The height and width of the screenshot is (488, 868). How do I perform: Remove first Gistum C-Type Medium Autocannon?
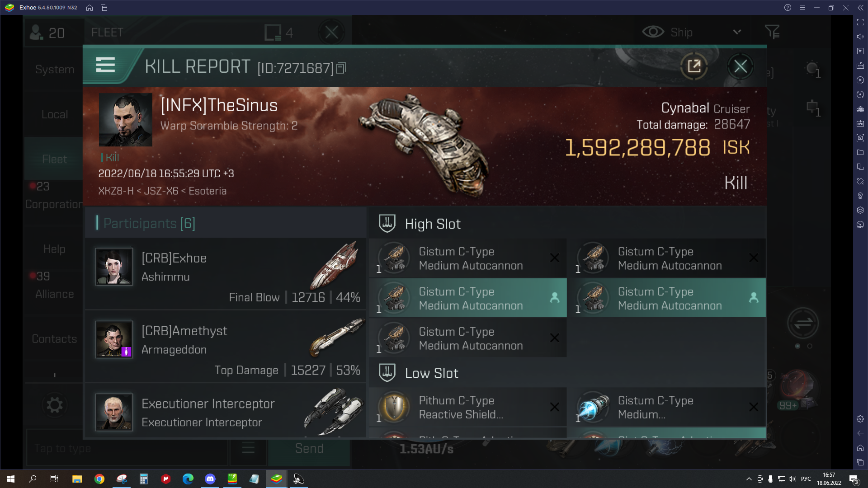(x=554, y=258)
